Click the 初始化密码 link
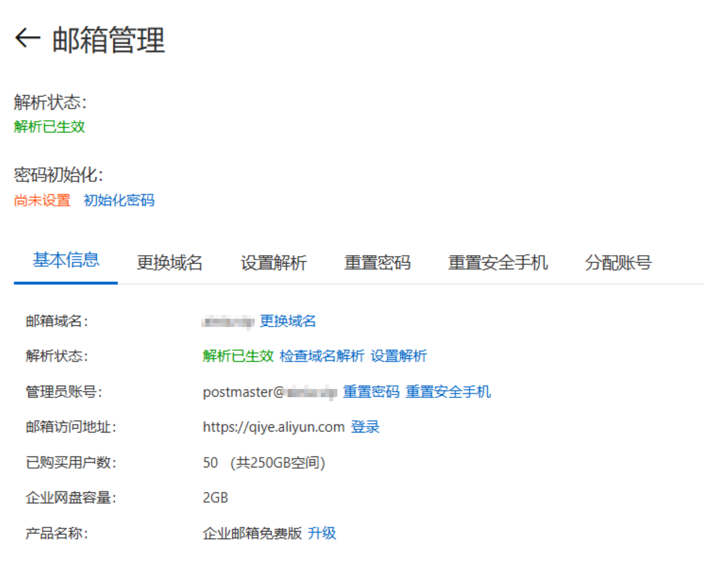704x588 pixels. [119, 200]
